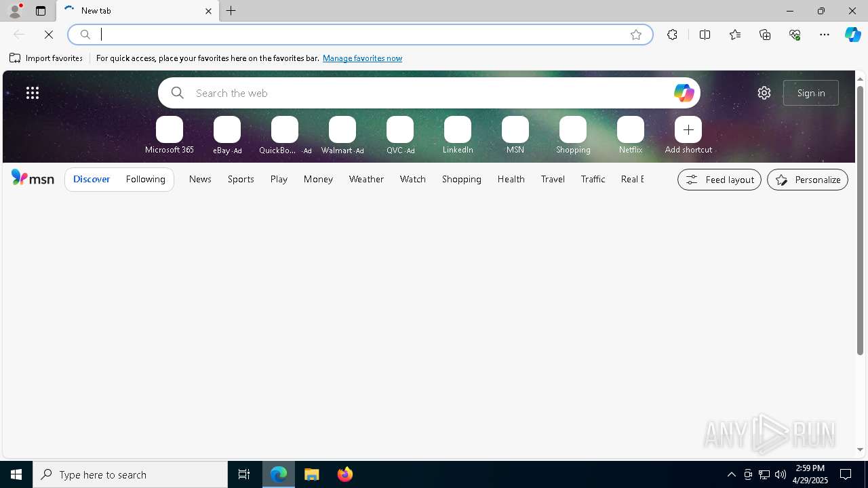The height and width of the screenshot is (488, 868).
Task: Open the Action Center notifications
Action: (x=846, y=474)
